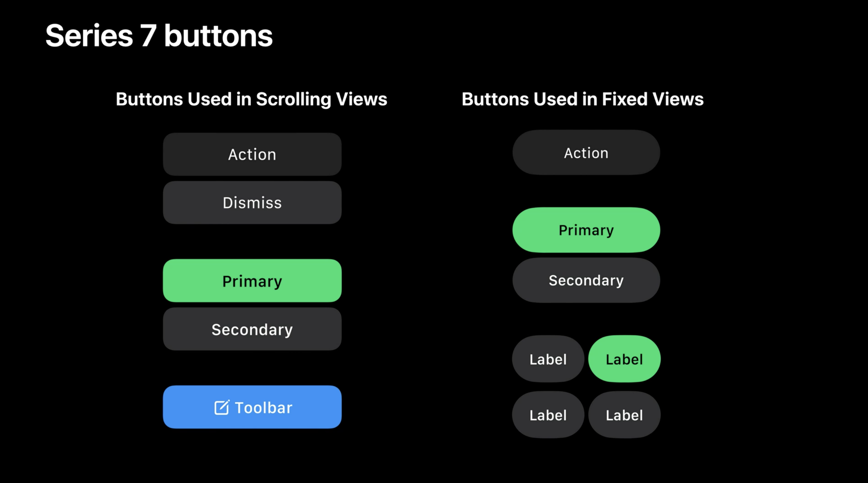Click 'Views' in the Scrolling Views heading
868x483 pixels.
pos(361,99)
